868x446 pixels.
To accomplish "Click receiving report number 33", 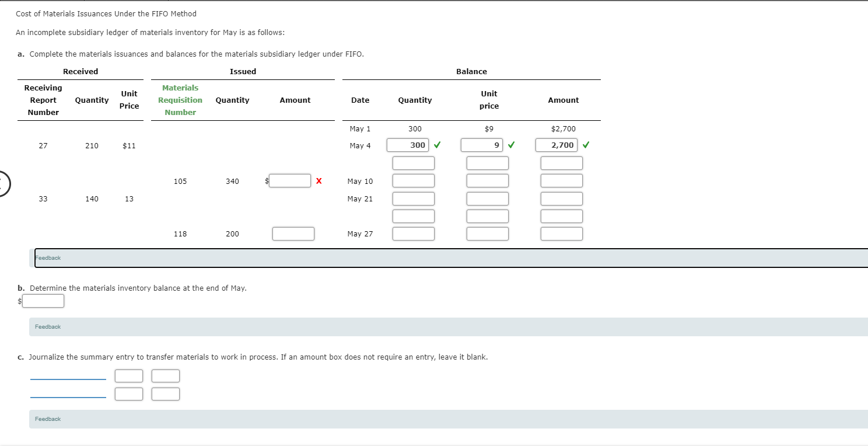I will coord(43,198).
